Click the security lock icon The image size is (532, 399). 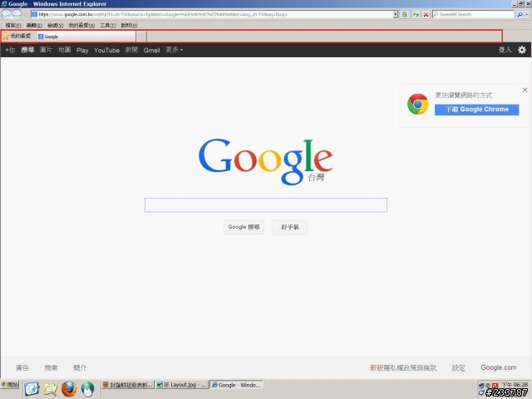click(x=405, y=14)
